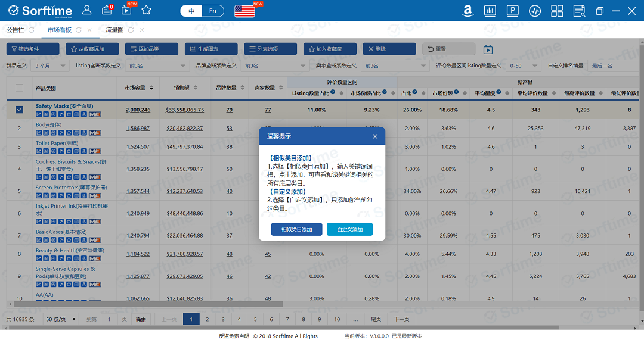Open M3 icon under Cookies, Biscuits & Snacks

click(95, 177)
